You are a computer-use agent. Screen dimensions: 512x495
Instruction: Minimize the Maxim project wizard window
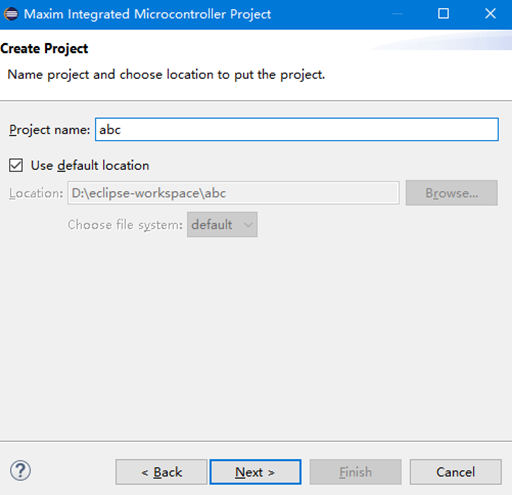pos(397,14)
